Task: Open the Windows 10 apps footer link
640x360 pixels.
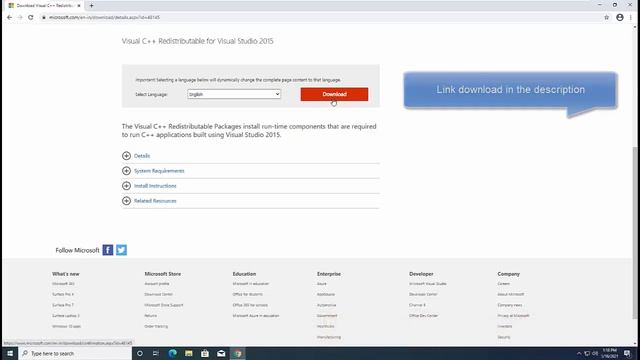Action: point(67,327)
